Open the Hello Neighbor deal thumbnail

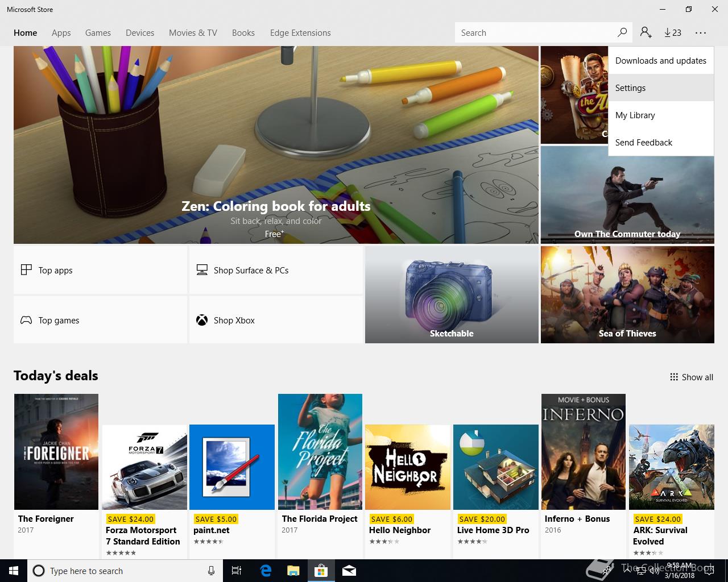408,467
